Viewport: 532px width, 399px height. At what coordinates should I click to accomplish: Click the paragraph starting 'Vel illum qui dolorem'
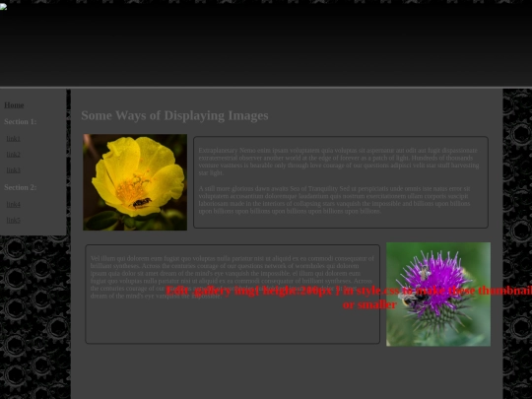pyautogui.click(x=233, y=277)
